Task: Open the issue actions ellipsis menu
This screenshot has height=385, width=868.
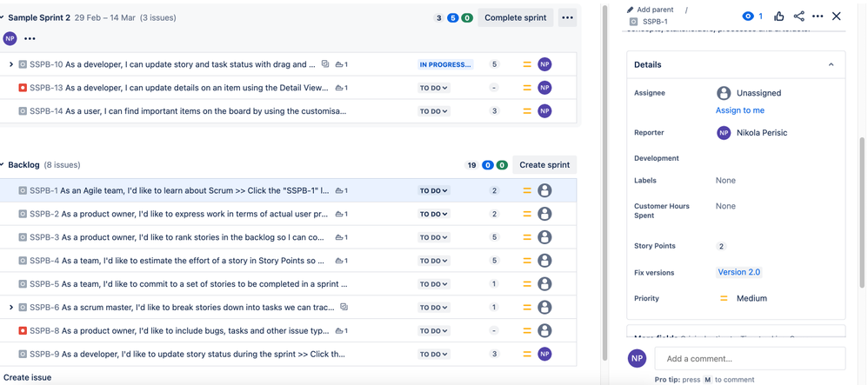Action: tap(818, 16)
